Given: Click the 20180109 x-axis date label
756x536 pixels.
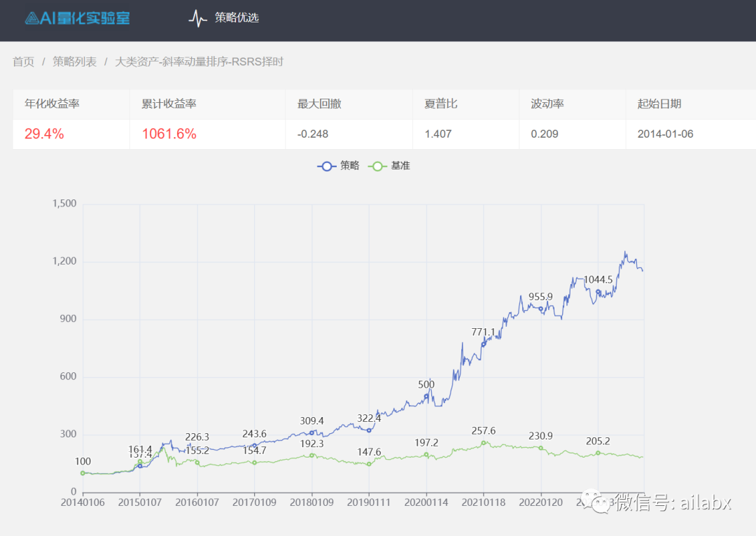Looking at the screenshot, I should (312, 502).
